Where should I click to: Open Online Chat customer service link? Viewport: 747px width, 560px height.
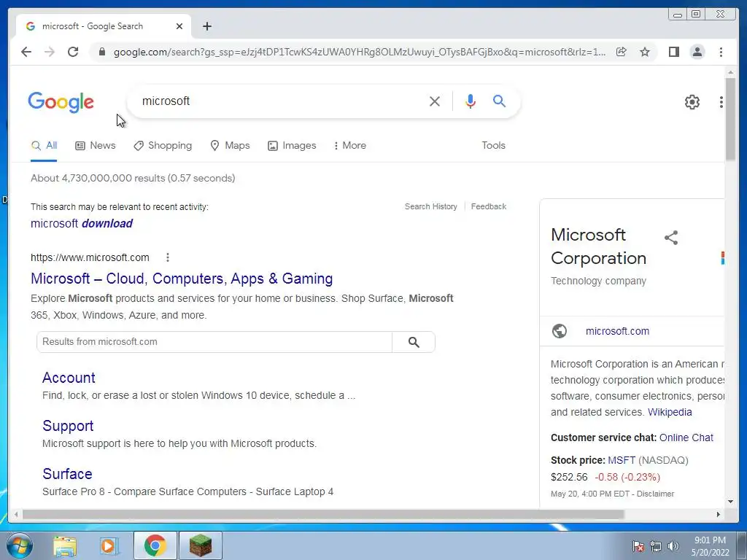pyautogui.click(x=686, y=437)
